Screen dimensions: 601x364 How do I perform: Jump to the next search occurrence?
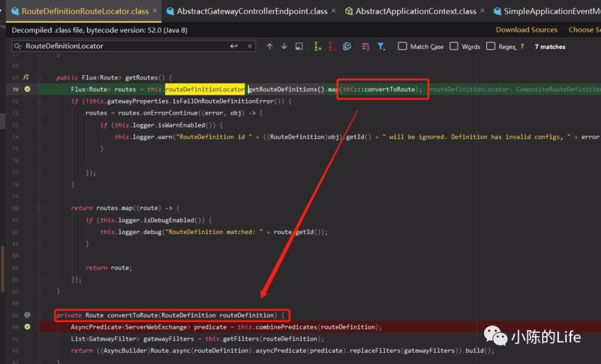pyautogui.click(x=284, y=46)
